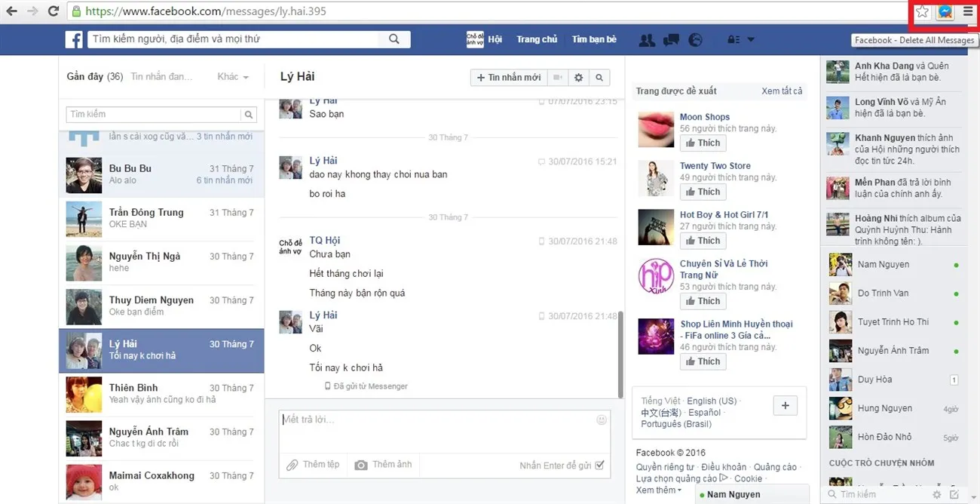
Task: Open privacy shortcuts padlock icon
Action: [732, 39]
